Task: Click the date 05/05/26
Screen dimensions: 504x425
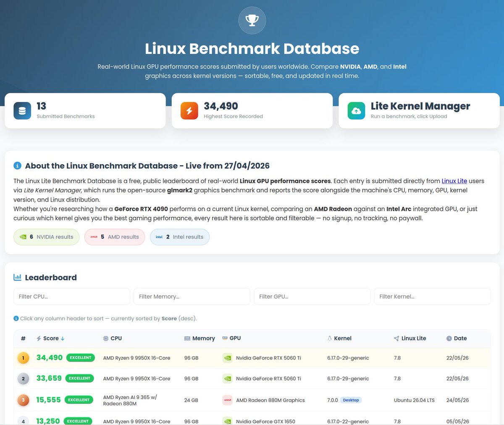Action: (x=457, y=421)
